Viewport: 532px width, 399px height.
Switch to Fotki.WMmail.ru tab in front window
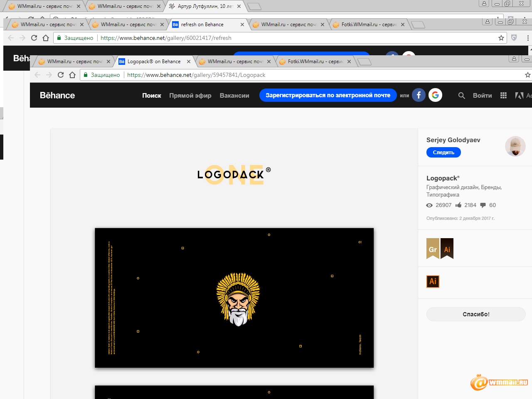click(x=315, y=62)
